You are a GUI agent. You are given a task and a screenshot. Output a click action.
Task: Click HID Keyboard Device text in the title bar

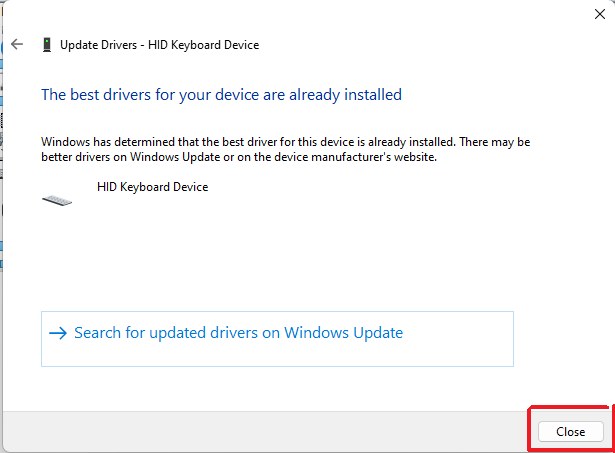coord(203,45)
